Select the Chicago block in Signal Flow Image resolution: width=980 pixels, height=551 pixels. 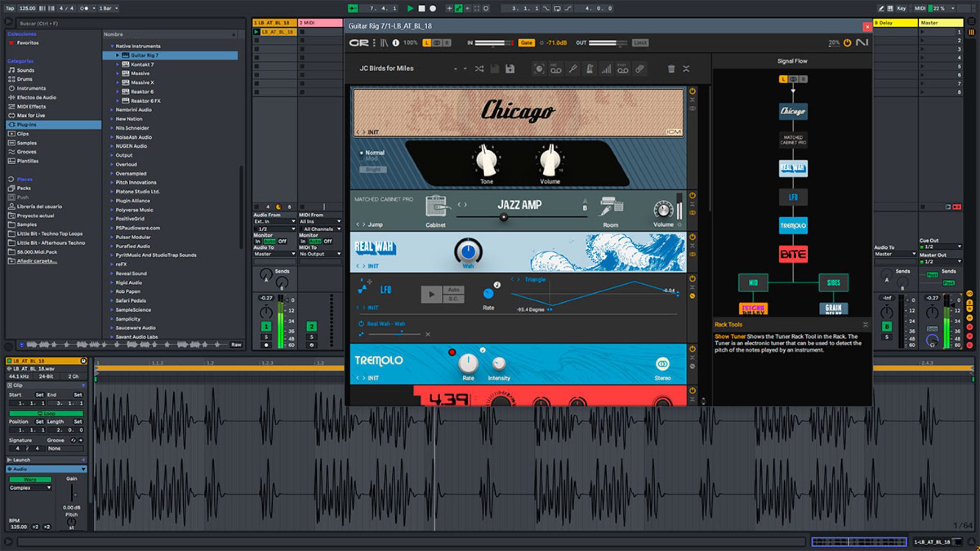click(x=793, y=111)
